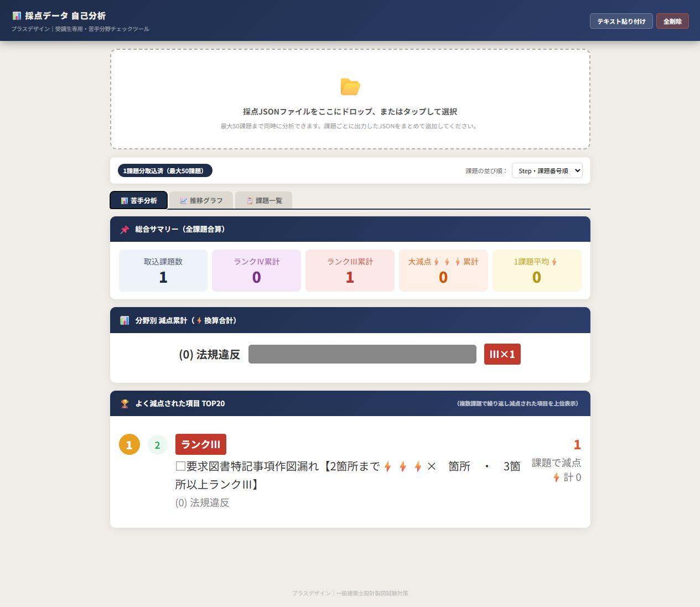Click the (0) 法規違反 bar label

(209, 354)
